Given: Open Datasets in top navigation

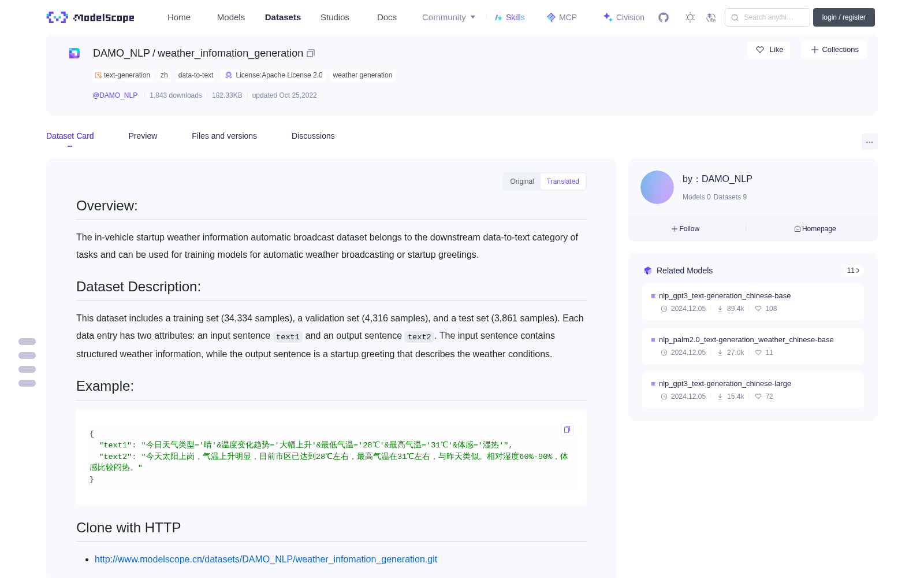Looking at the screenshot, I should pyautogui.click(x=283, y=17).
